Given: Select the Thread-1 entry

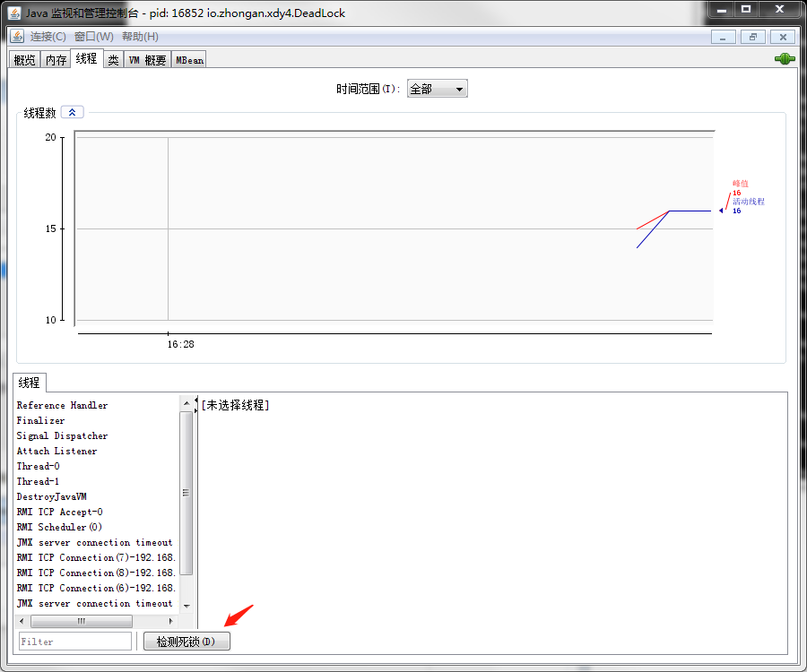Looking at the screenshot, I should click(38, 481).
